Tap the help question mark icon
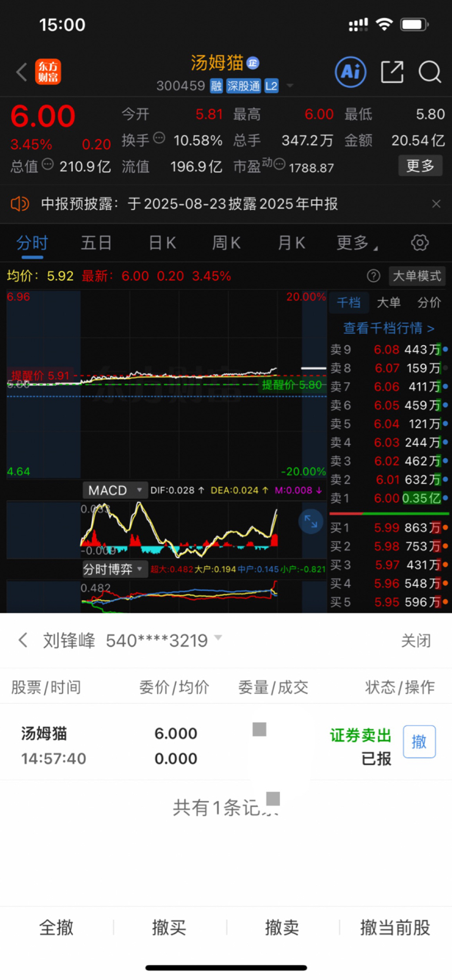 [x=373, y=276]
